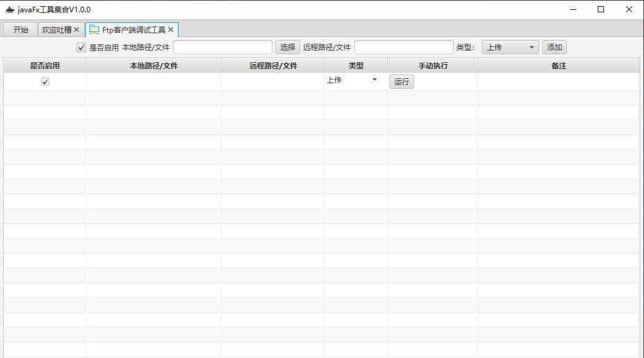Click the 手动执行 column header
644x358 pixels.
(x=431, y=65)
